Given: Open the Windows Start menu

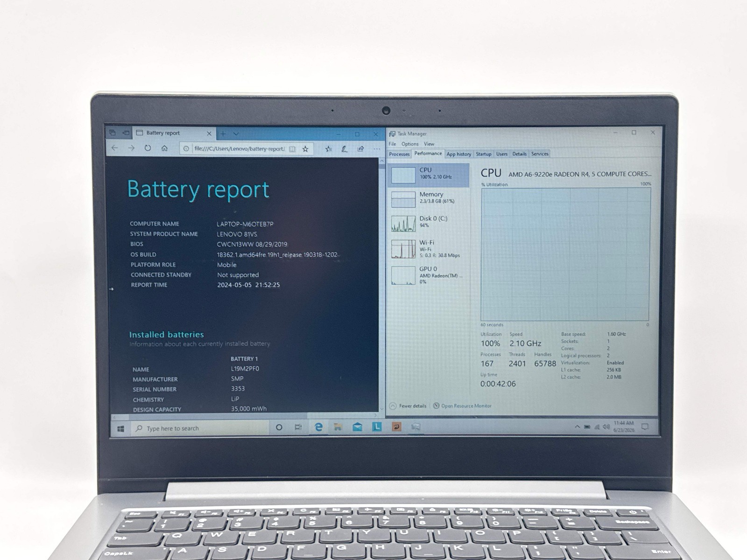Looking at the screenshot, I should [x=120, y=428].
